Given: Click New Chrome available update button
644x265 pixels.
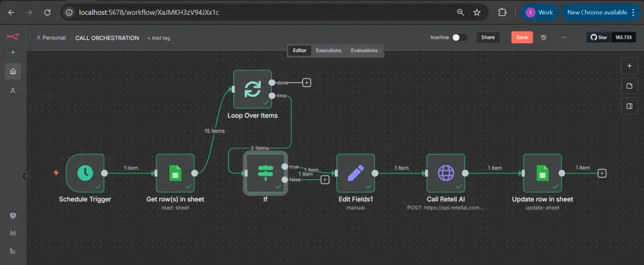Looking at the screenshot, I should pos(601,12).
